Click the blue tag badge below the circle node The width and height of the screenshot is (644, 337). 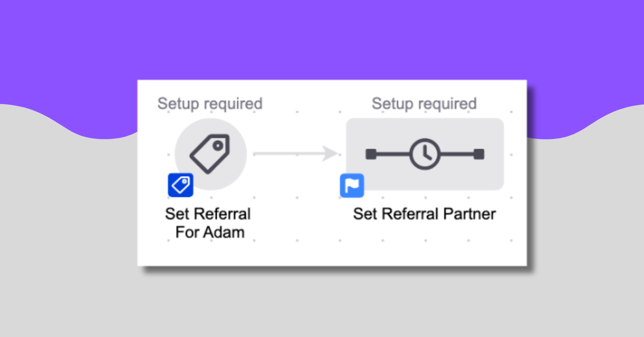180,185
